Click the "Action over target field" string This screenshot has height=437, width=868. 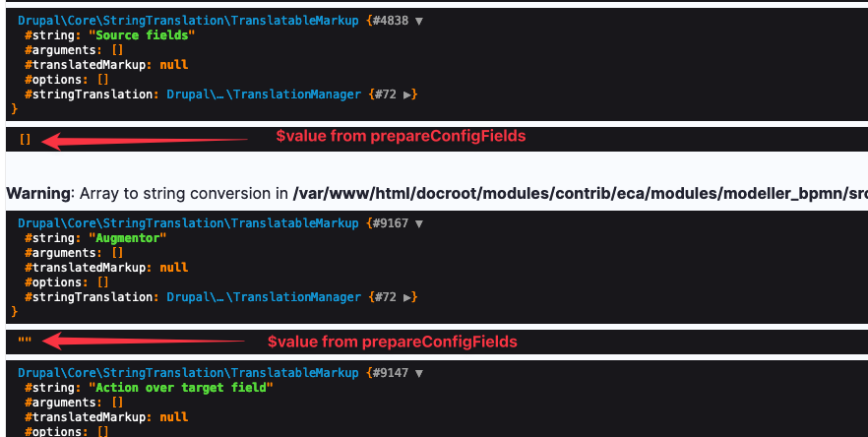(x=181, y=388)
